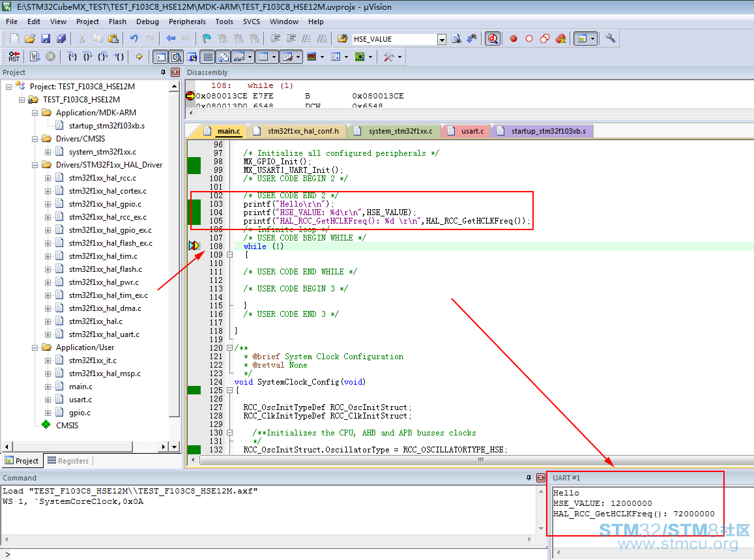This screenshot has width=754, height=560.
Task: Click the Step Into braces icon
Action: [72, 56]
